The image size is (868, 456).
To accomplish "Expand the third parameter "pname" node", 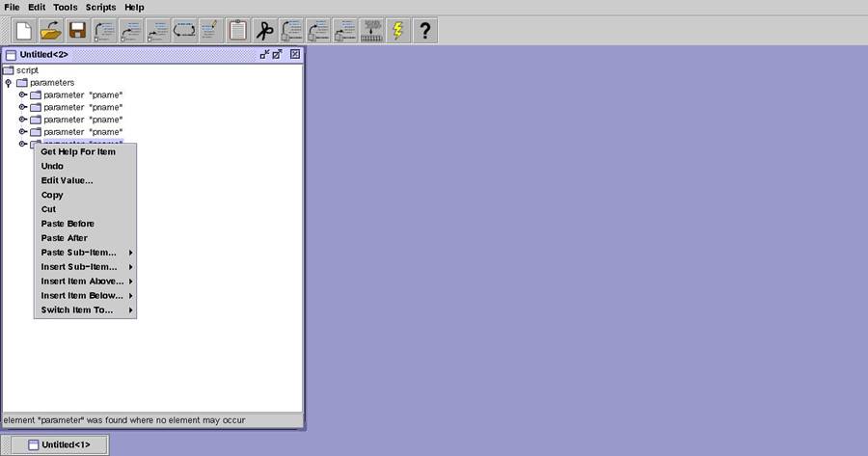I will 23,119.
